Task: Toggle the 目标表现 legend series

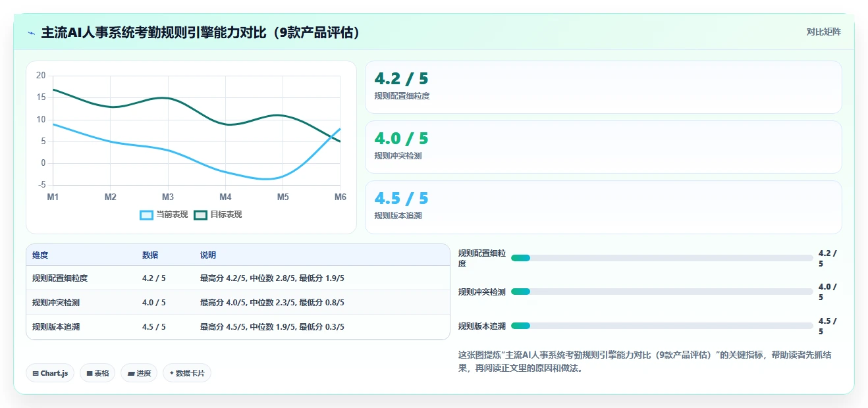Action: tap(218, 215)
